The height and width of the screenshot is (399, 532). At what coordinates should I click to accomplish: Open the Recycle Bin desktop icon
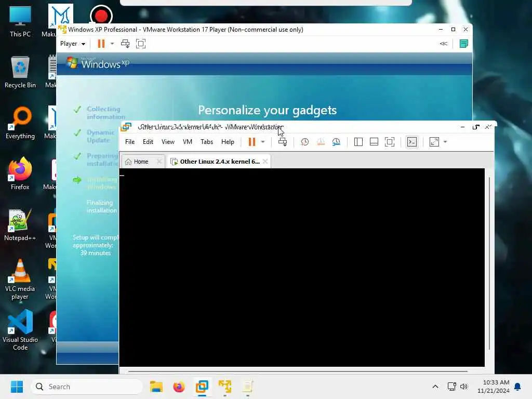pos(20,72)
